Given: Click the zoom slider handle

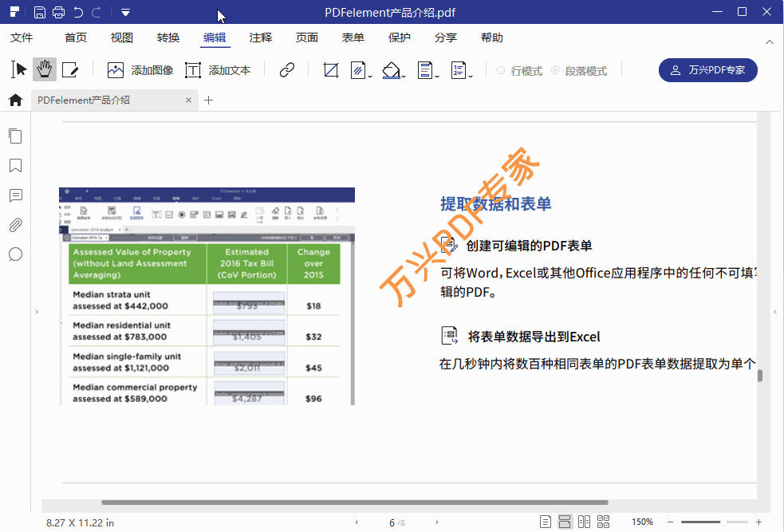Looking at the screenshot, I should (723, 522).
